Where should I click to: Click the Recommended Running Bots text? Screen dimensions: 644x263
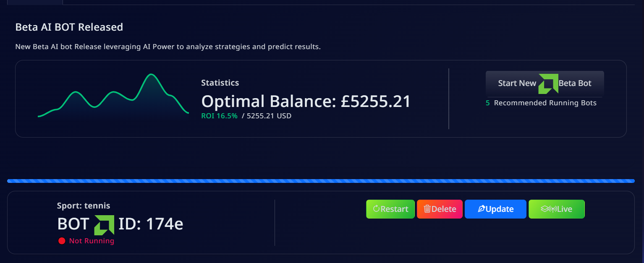545,103
